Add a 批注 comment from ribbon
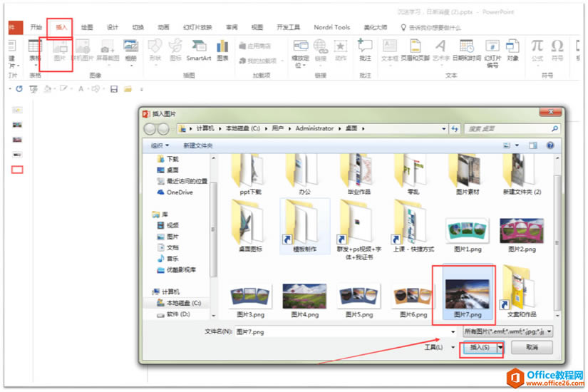This screenshot has height=392, width=588. (x=365, y=51)
